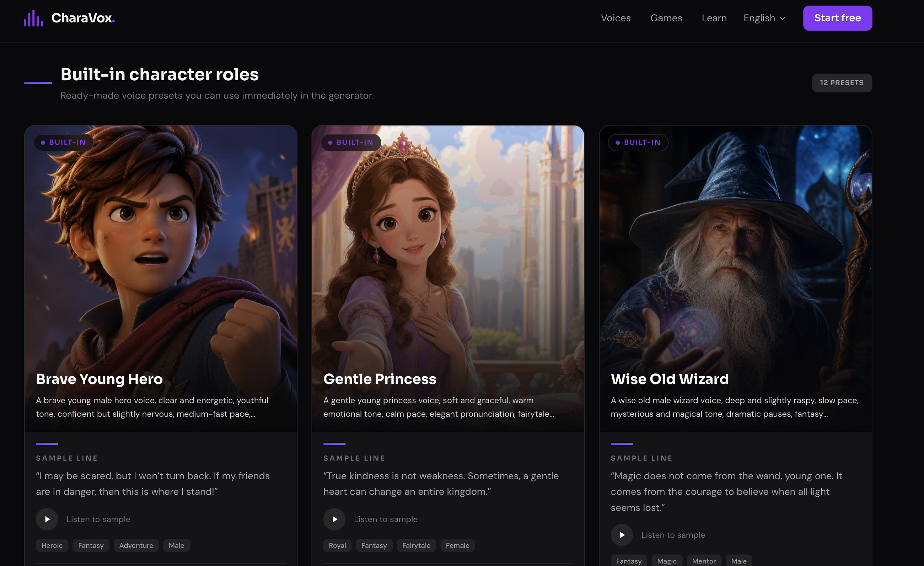
Task: Click the BUILT-IN badge on Brave Young Hero
Action: pos(63,142)
